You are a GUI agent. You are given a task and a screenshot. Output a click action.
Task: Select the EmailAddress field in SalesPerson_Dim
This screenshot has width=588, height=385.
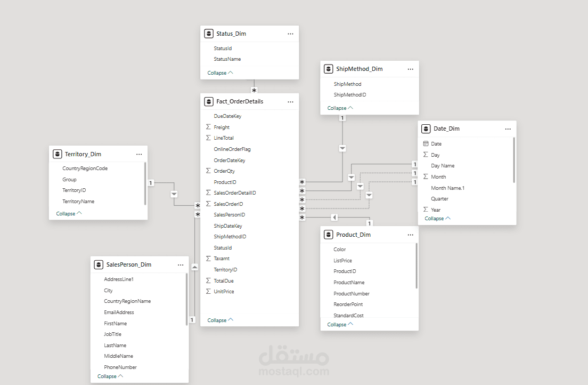coord(119,312)
